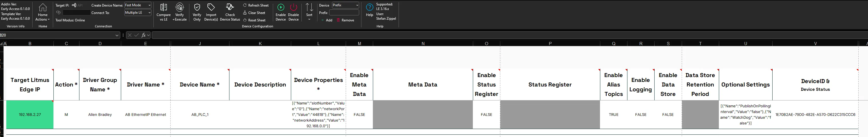Select column D header

(x=100, y=43)
